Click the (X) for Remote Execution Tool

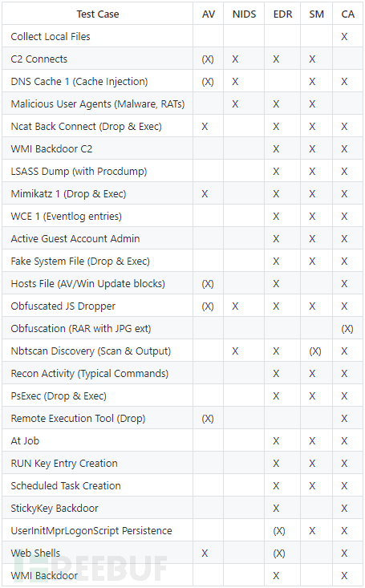208,419
